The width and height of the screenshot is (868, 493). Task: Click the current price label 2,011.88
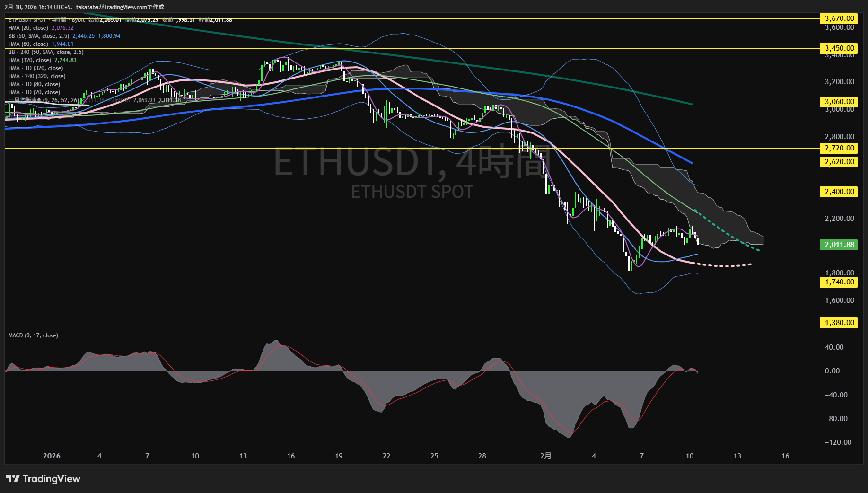pos(839,245)
